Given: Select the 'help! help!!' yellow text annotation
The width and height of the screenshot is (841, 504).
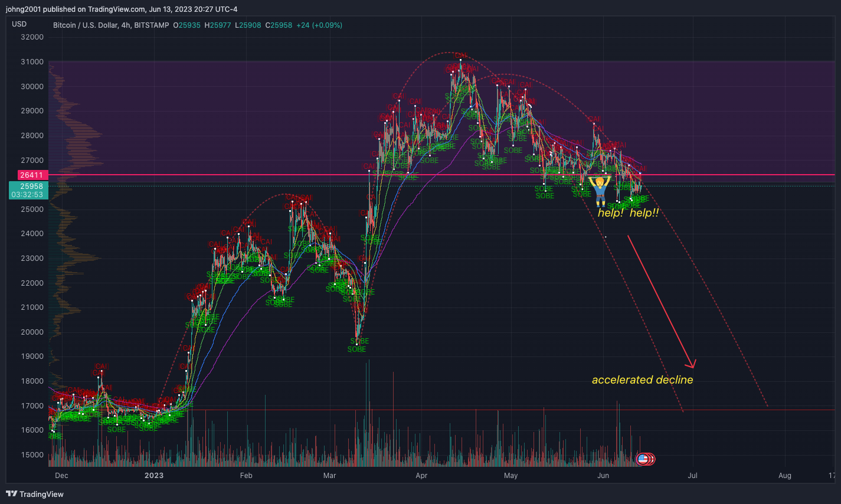Looking at the screenshot, I should click(628, 213).
